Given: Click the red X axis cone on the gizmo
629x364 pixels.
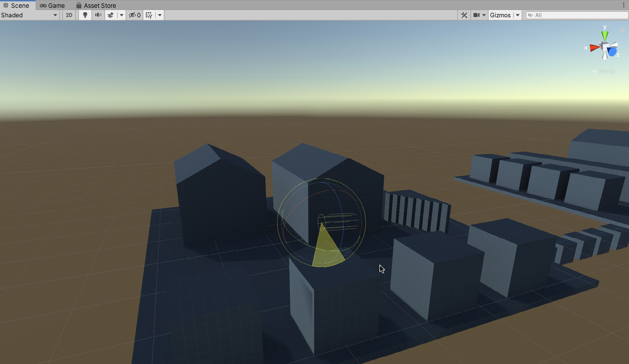Looking at the screenshot, I should [x=594, y=48].
